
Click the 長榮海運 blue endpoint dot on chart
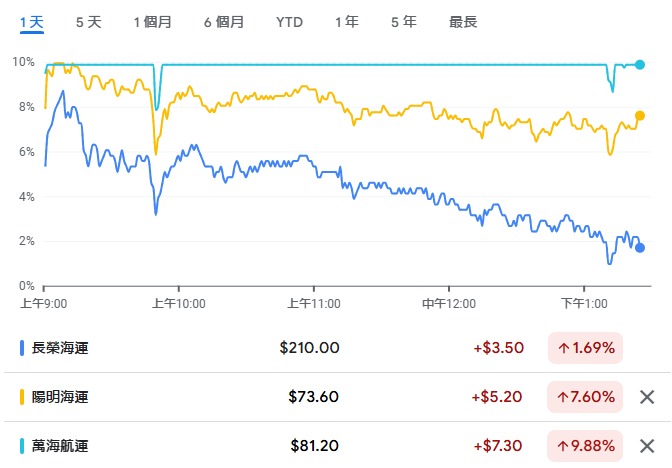(x=640, y=248)
